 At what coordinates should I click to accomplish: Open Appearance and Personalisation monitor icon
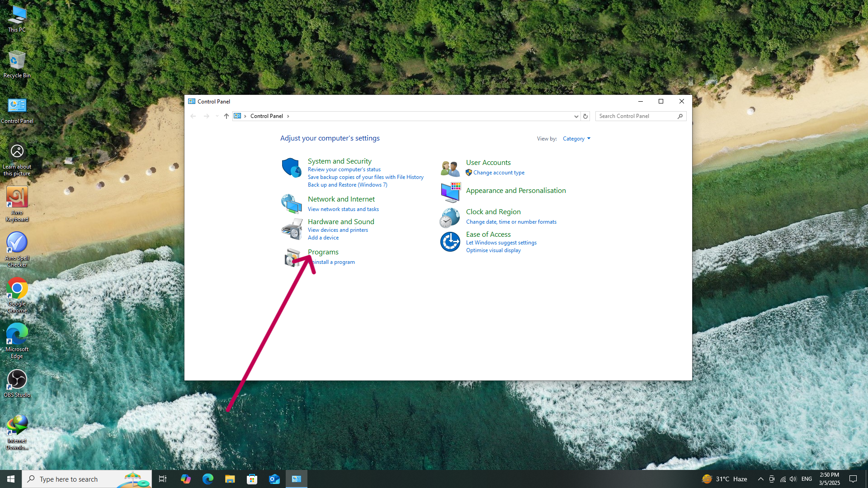pyautogui.click(x=450, y=192)
